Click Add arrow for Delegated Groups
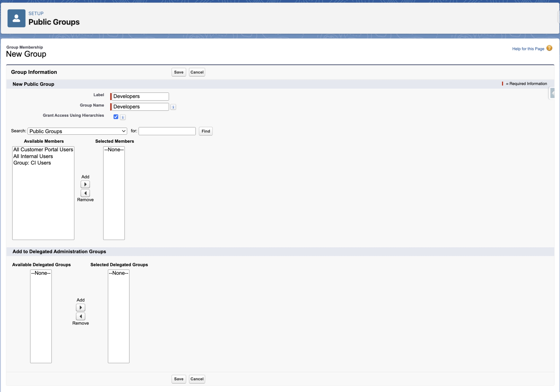Viewport: 560px width, 392px height. tap(80, 307)
